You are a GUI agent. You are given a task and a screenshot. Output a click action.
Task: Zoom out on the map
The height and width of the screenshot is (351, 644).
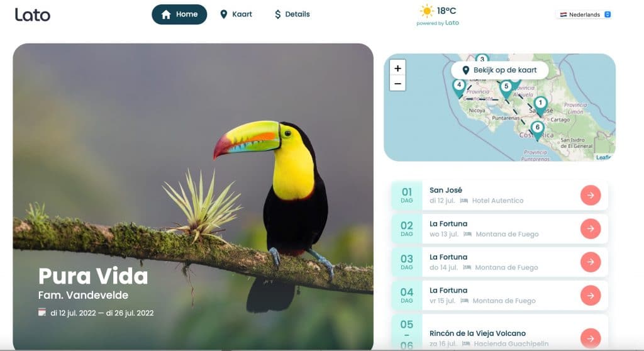397,84
